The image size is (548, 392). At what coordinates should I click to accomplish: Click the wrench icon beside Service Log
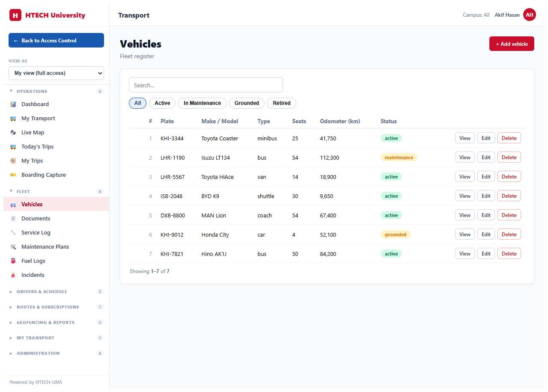click(x=13, y=233)
